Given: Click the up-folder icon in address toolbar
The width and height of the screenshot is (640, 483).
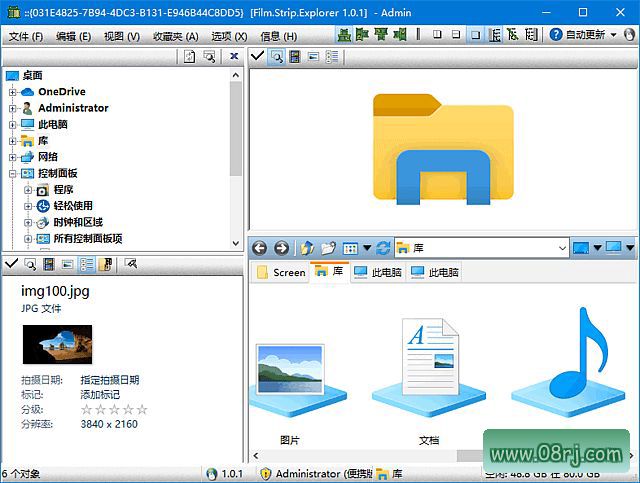Looking at the screenshot, I should click(x=307, y=248).
